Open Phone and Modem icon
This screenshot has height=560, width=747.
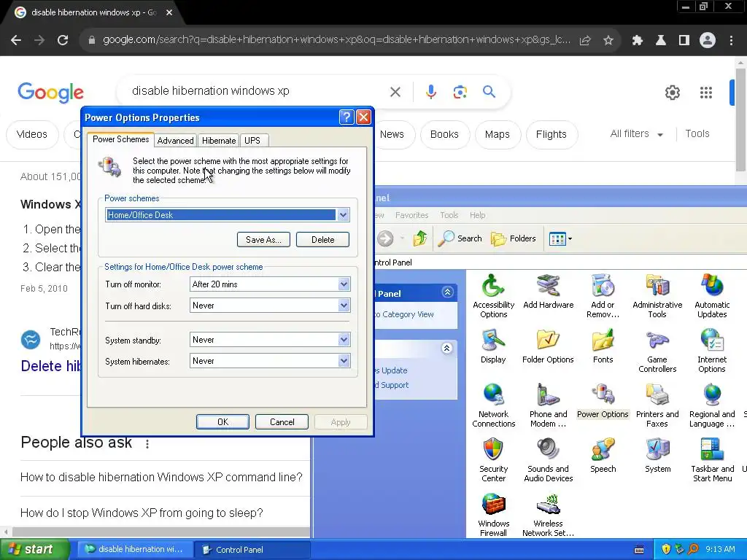pos(548,405)
